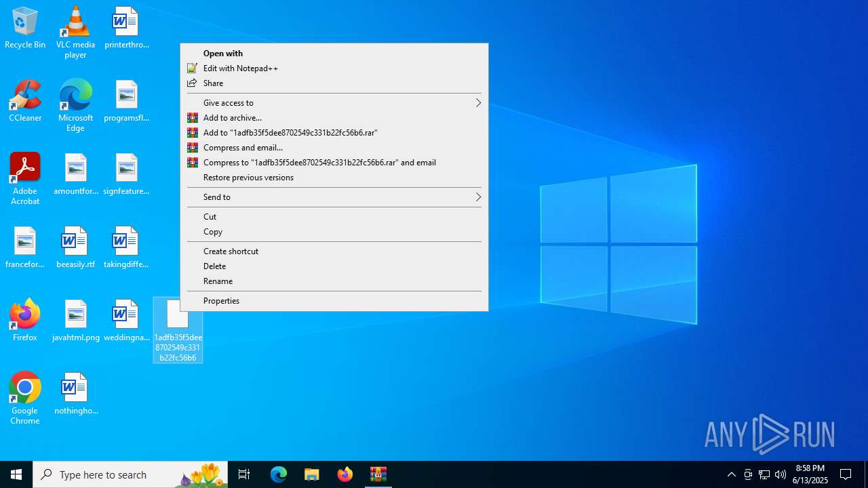Select Restore previous versions
Screen dimensions: 868x488
(334, 178)
